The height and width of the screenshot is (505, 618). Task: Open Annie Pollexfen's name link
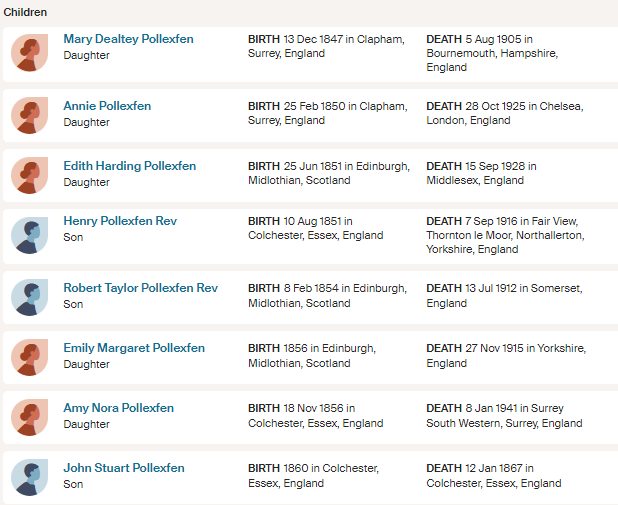click(107, 106)
